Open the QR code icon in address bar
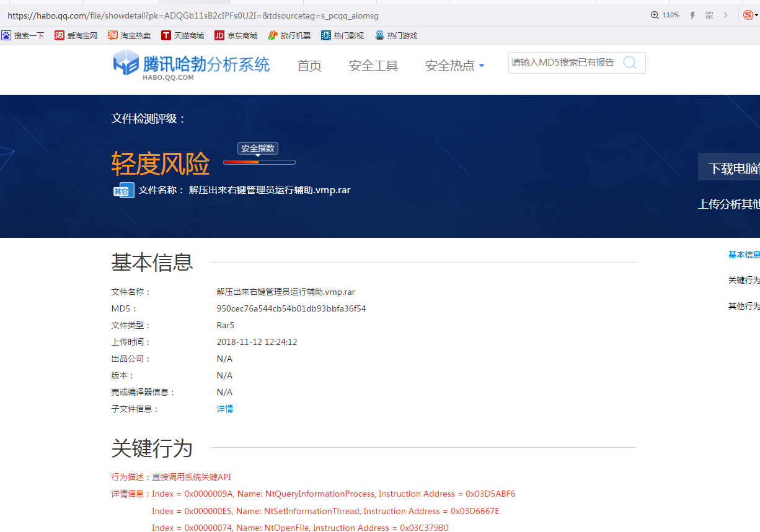This screenshot has height=532, width=760. 710,15
